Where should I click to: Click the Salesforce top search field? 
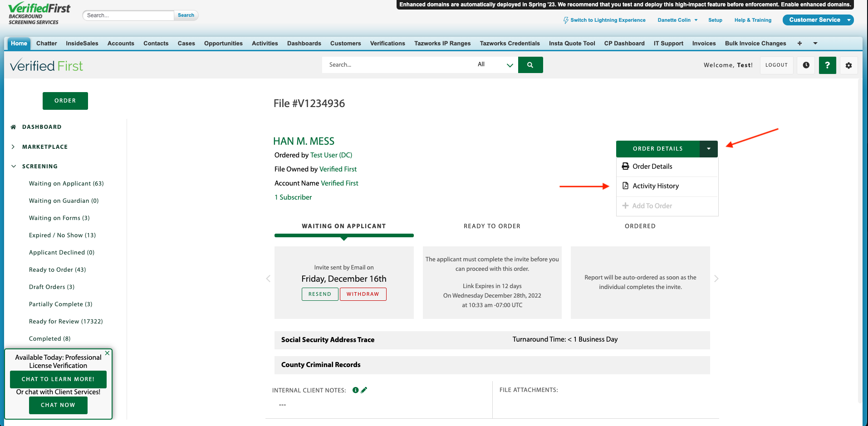128,15
